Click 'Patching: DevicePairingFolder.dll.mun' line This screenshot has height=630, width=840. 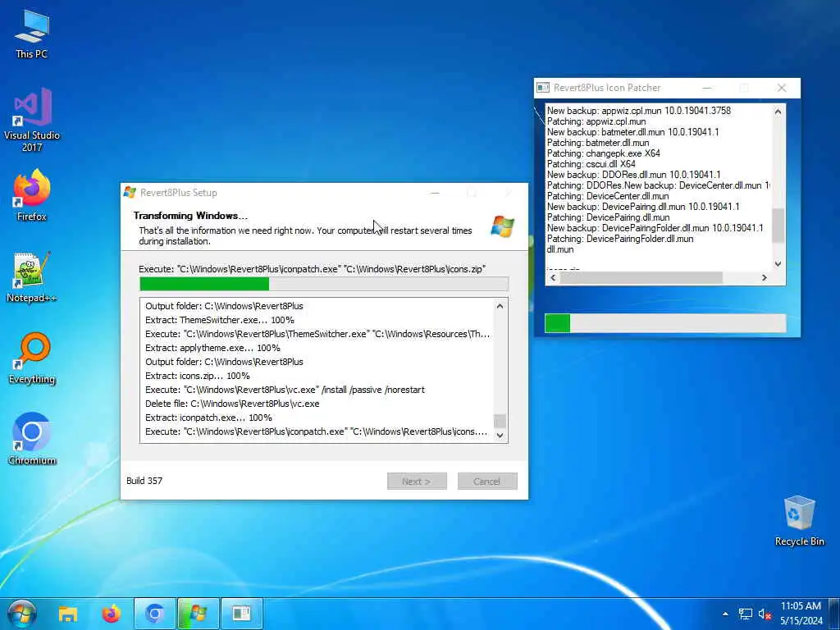click(620, 239)
